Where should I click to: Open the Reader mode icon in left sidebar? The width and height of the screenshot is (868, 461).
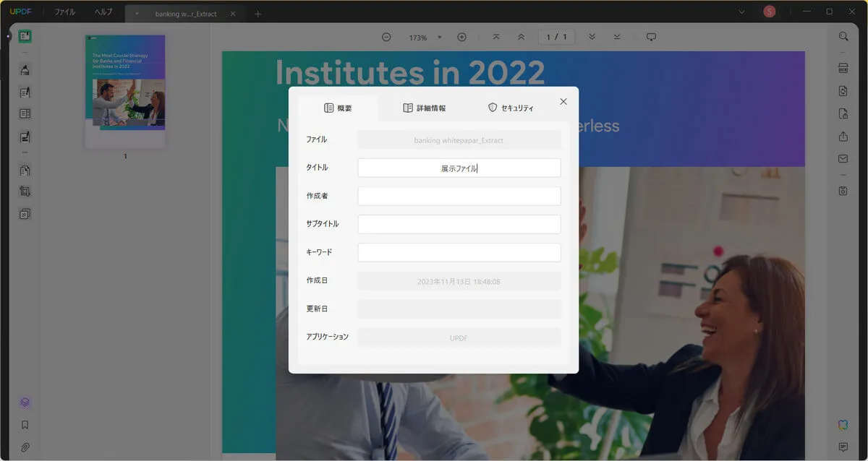pos(25,36)
